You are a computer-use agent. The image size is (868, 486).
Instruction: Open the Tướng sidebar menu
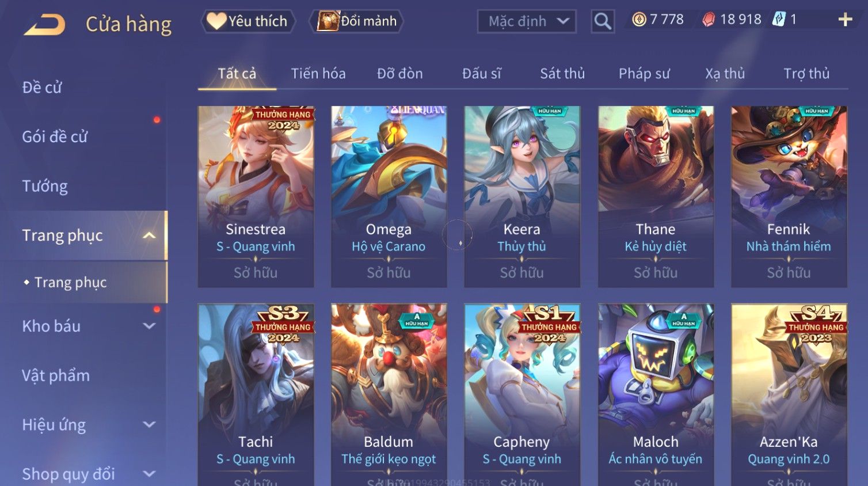(x=45, y=186)
